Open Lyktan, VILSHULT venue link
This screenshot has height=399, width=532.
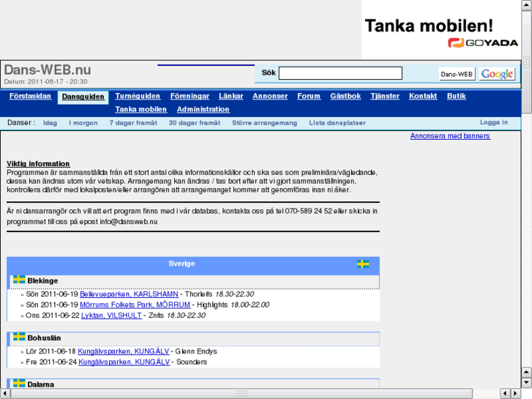click(x=111, y=315)
